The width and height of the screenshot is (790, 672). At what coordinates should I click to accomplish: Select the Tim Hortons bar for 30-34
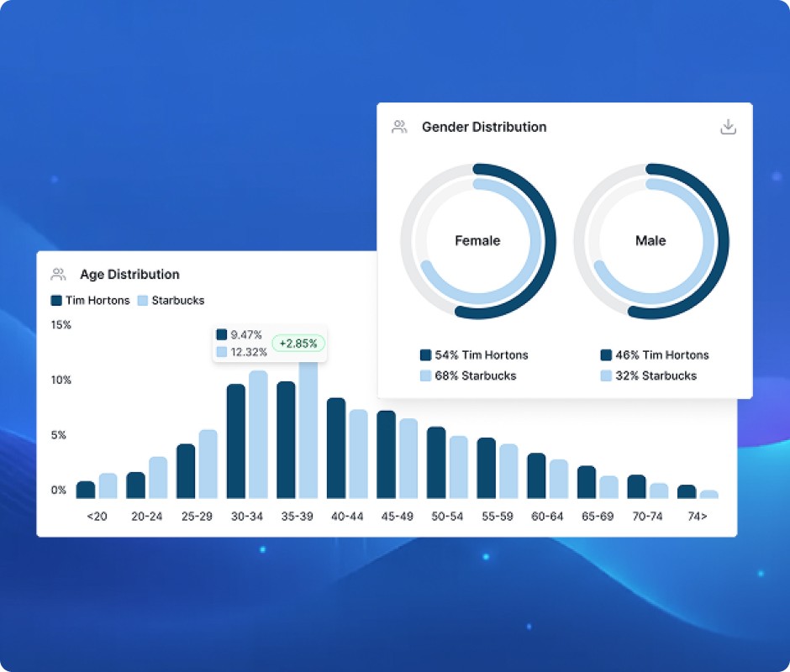click(236, 441)
